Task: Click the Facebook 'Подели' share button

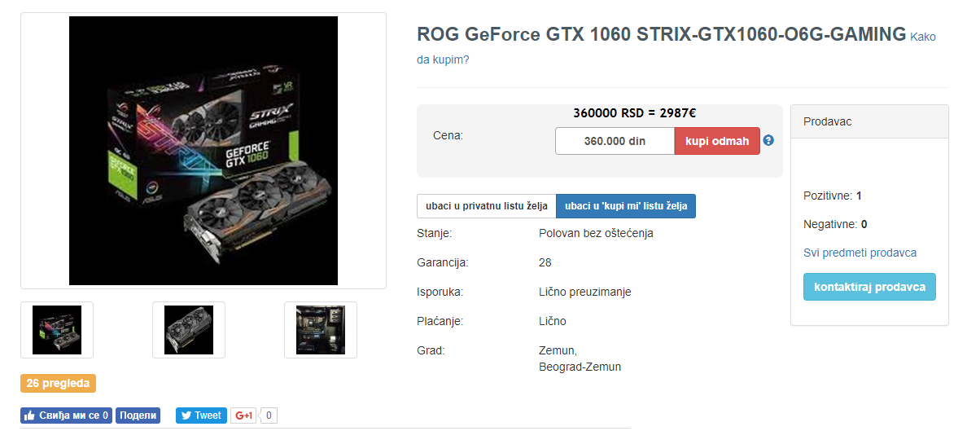Action: tap(138, 416)
